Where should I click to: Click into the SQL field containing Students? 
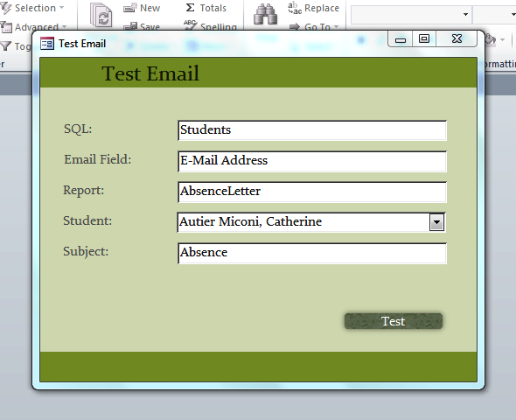312,130
